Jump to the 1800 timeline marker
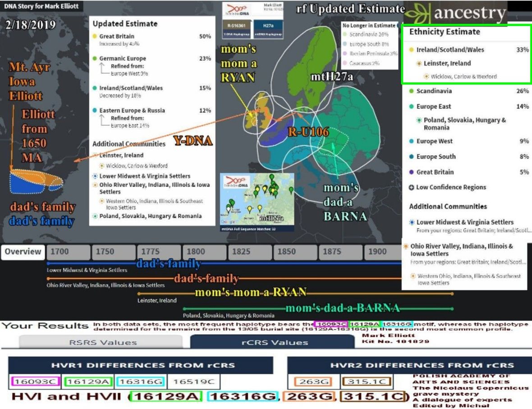This screenshot has height=409, width=532. [196, 252]
